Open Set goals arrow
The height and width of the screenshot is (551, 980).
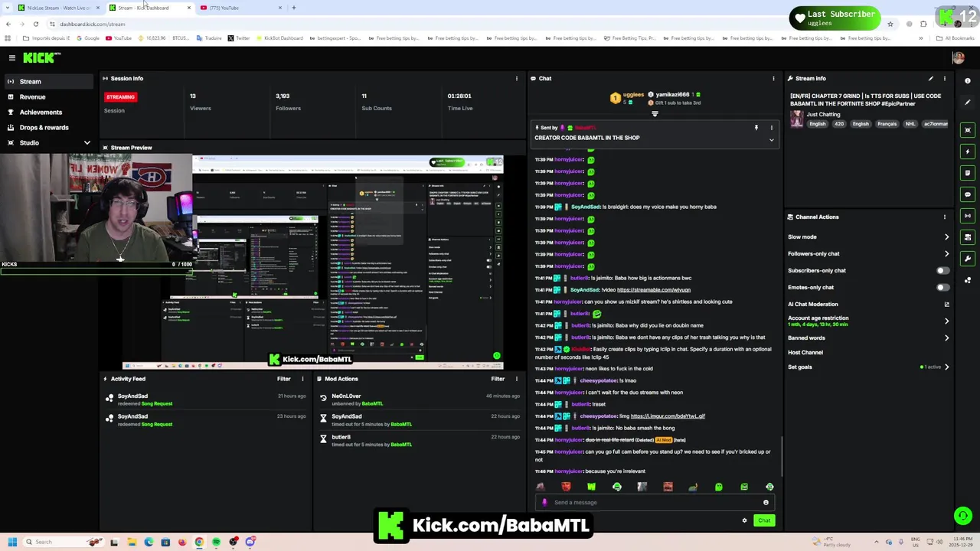pos(947,367)
